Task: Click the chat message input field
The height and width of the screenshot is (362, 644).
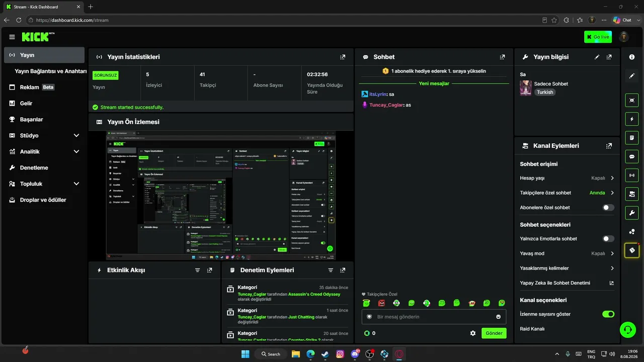Action: [434, 317]
